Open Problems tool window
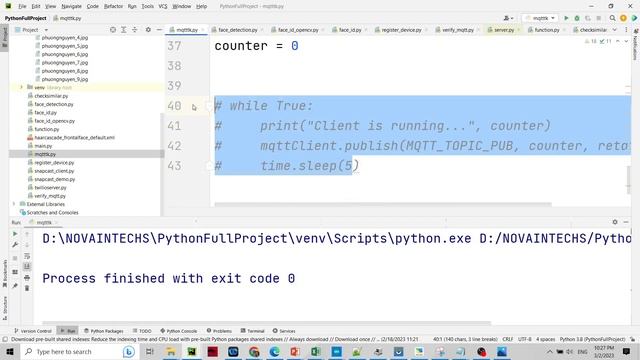The width and height of the screenshot is (640, 360). coord(219,331)
